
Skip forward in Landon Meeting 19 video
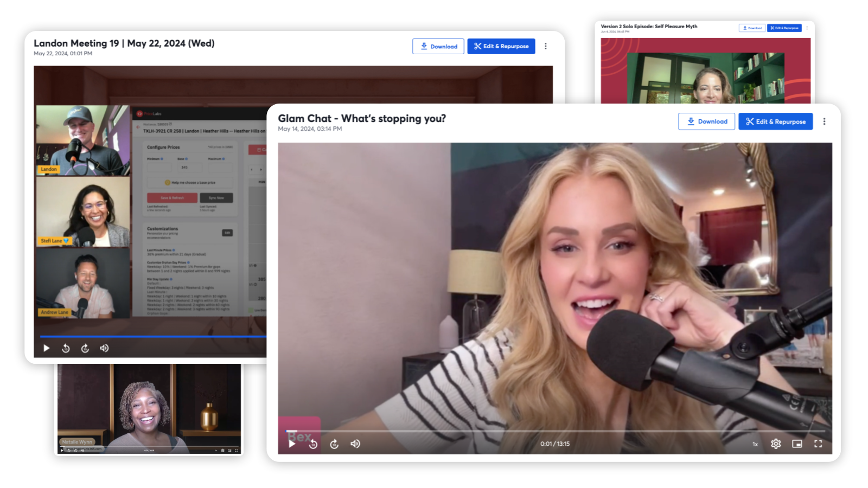[x=85, y=348]
